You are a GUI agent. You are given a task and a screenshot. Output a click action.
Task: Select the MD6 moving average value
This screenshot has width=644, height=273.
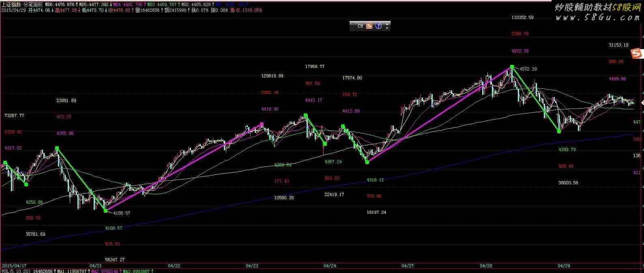(x=60, y=4)
